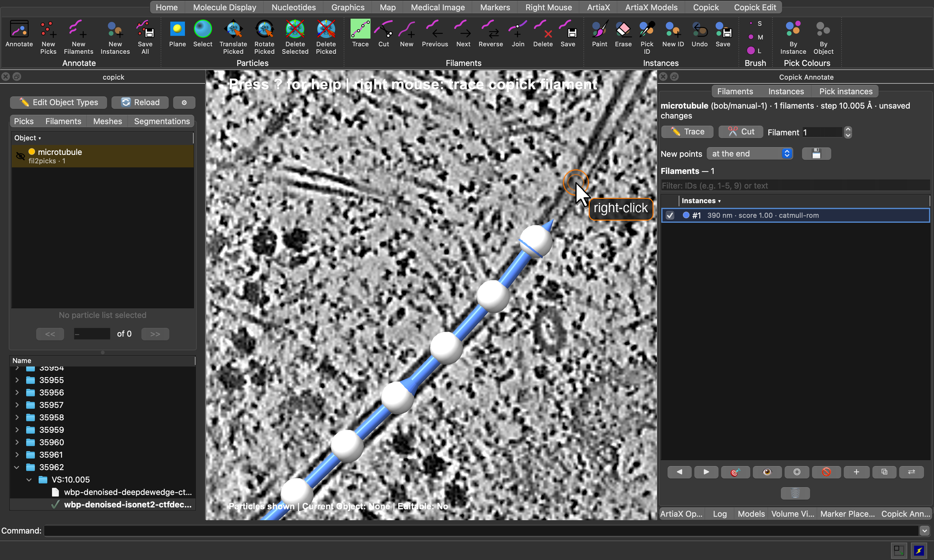The width and height of the screenshot is (934, 560).
Task: Click the Filter IDs input field
Action: point(795,186)
